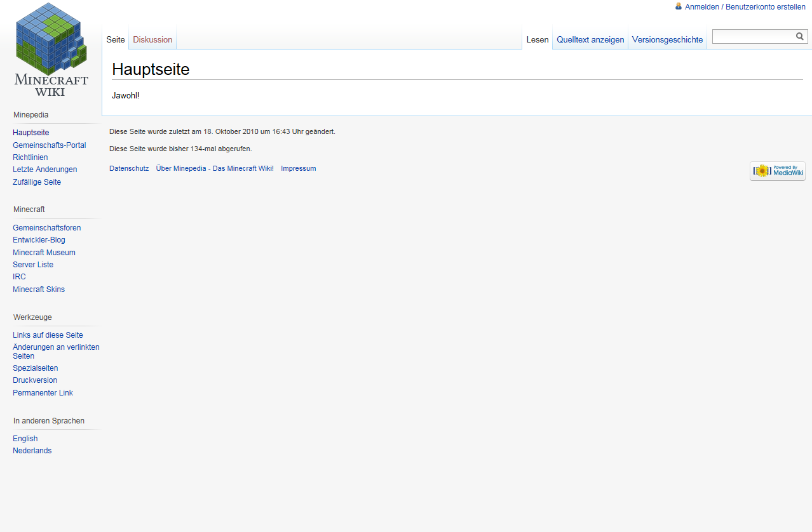Screen dimensions: 812x532
Task: Open a Zufällige Seite
Action: click(37, 182)
